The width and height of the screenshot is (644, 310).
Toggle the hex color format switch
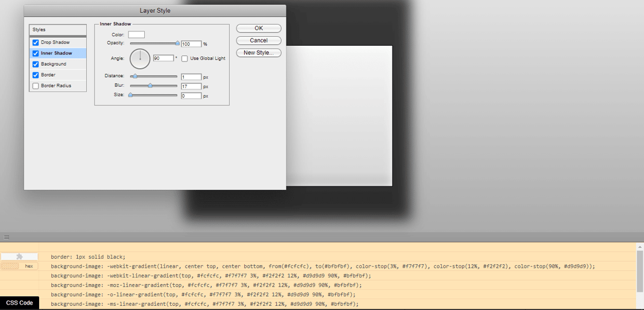tap(19, 266)
